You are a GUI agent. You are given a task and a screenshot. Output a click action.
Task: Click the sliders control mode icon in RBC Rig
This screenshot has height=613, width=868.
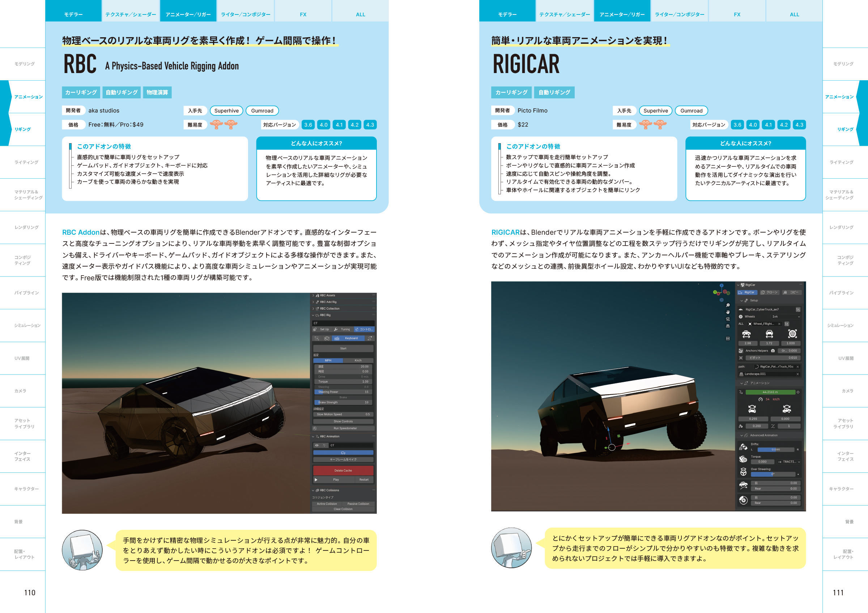pos(317,339)
